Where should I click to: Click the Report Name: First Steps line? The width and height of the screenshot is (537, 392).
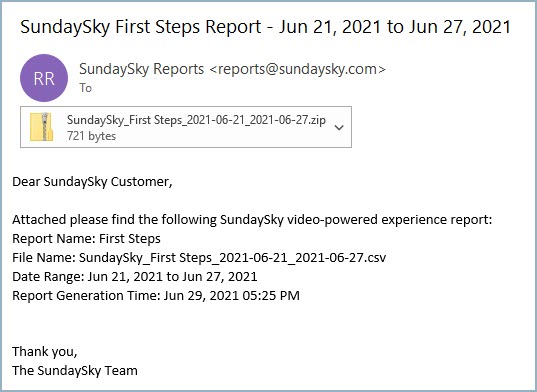86,238
